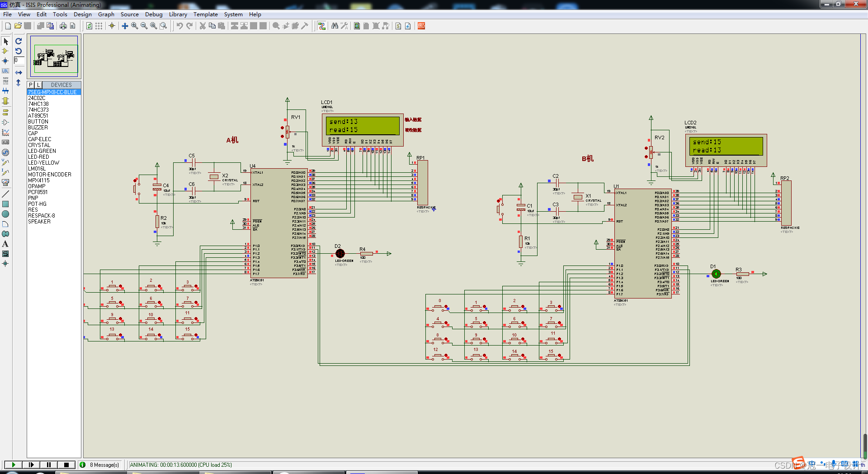This screenshot has height=474, width=868.
Task: Select the Generator mode sine icon
Action: click(x=5, y=152)
